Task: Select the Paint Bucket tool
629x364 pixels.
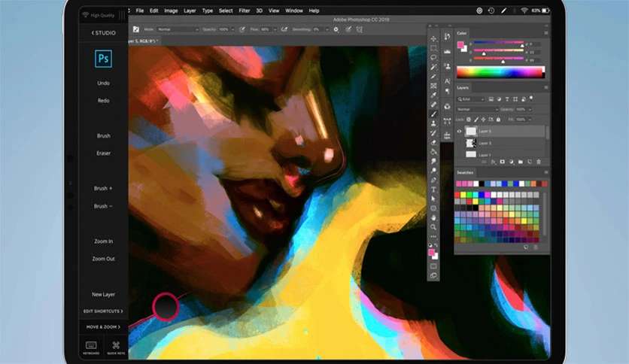Action: (433, 152)
